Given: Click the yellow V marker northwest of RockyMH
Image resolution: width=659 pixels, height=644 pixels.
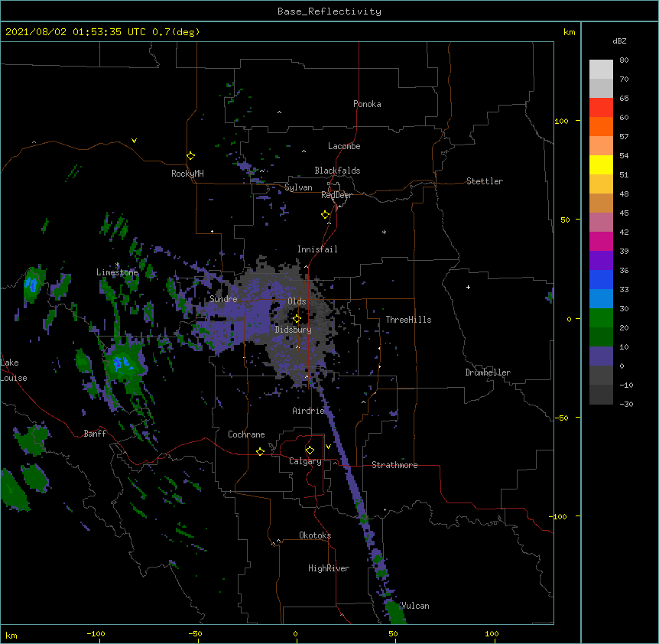Looking at the screenshot, I should 134,141.
